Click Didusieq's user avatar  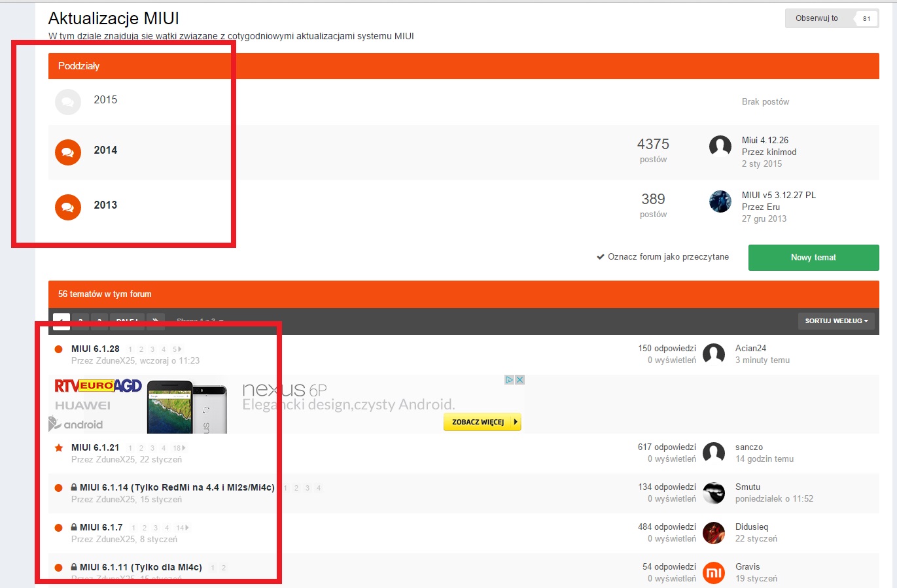pyautogui.click(x=713, y=533)
